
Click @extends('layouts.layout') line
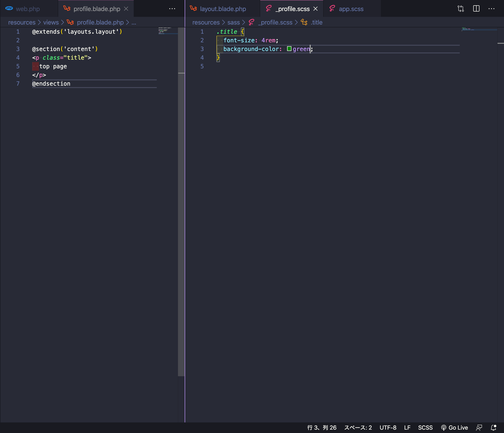point(77,32)
